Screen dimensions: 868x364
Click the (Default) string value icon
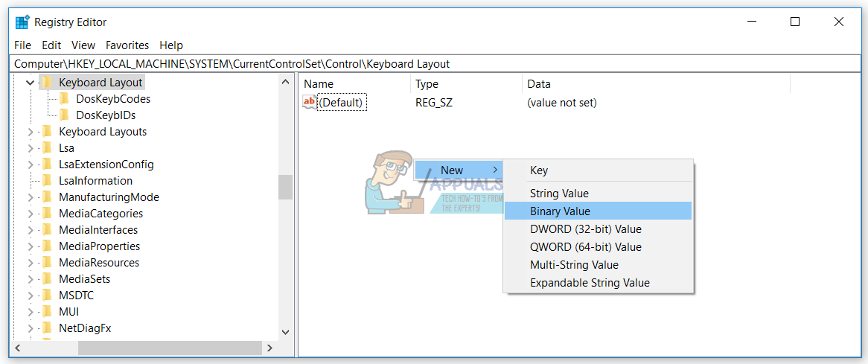(x=310, y=103)
